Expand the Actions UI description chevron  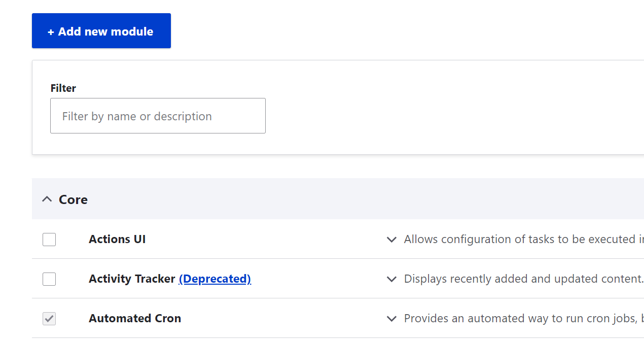point(391,240)
